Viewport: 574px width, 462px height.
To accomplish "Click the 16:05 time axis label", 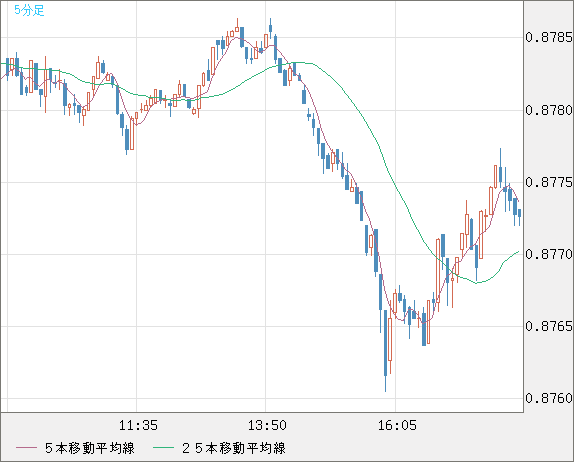I will [x=397, y=425].
